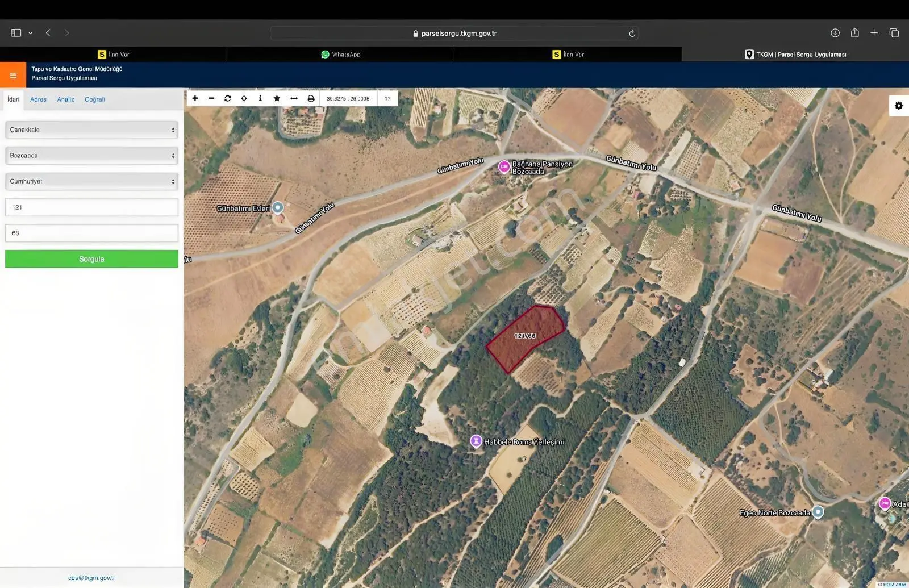The height and width of the screenshot is (588, 909).
Task: Open the Safari share icon
Action: 855,33
